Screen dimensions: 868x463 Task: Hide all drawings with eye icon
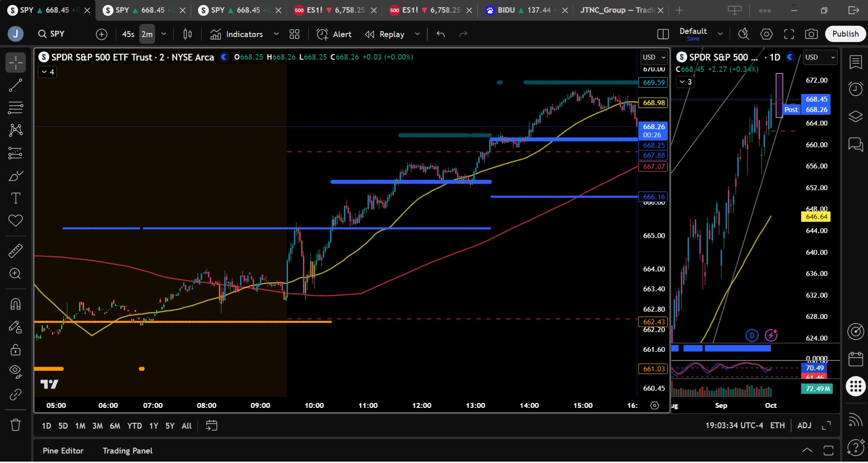(15, 372)
